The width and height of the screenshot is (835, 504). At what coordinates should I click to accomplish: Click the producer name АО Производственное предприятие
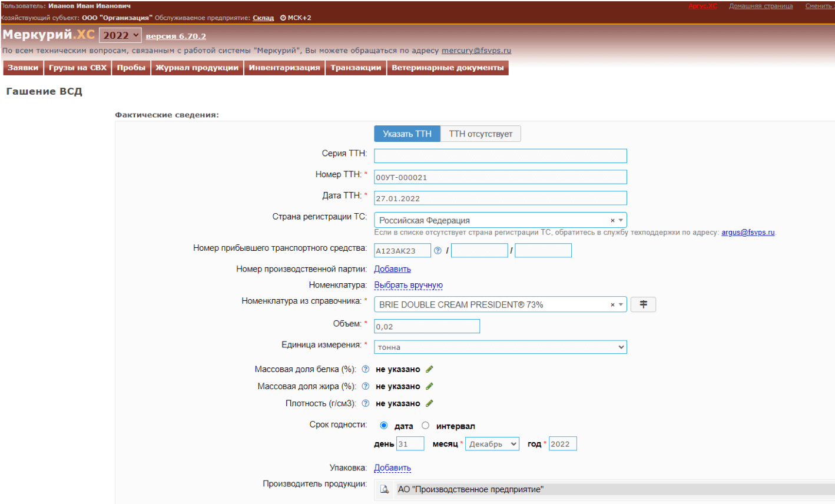tap(470, 489)
